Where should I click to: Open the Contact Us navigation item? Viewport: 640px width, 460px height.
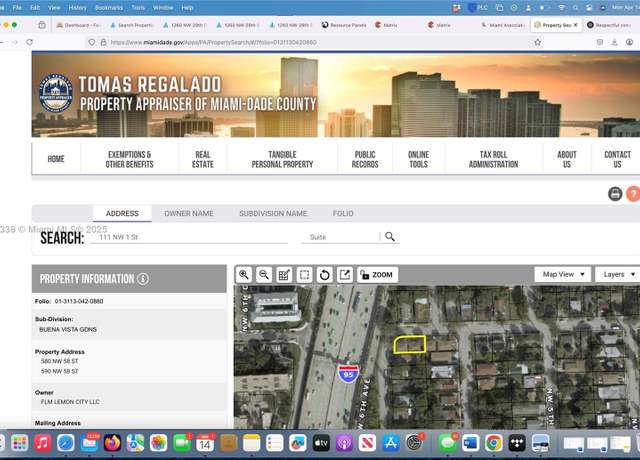617,159
